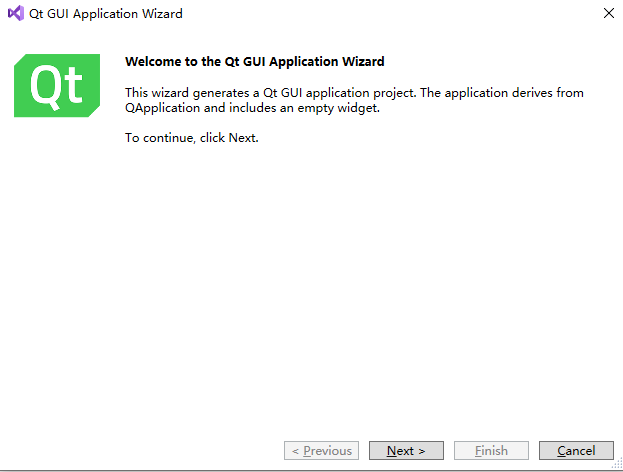Click the Next button to continue
The width and height of the screenshot is (623, 472).
coord(406,451)
